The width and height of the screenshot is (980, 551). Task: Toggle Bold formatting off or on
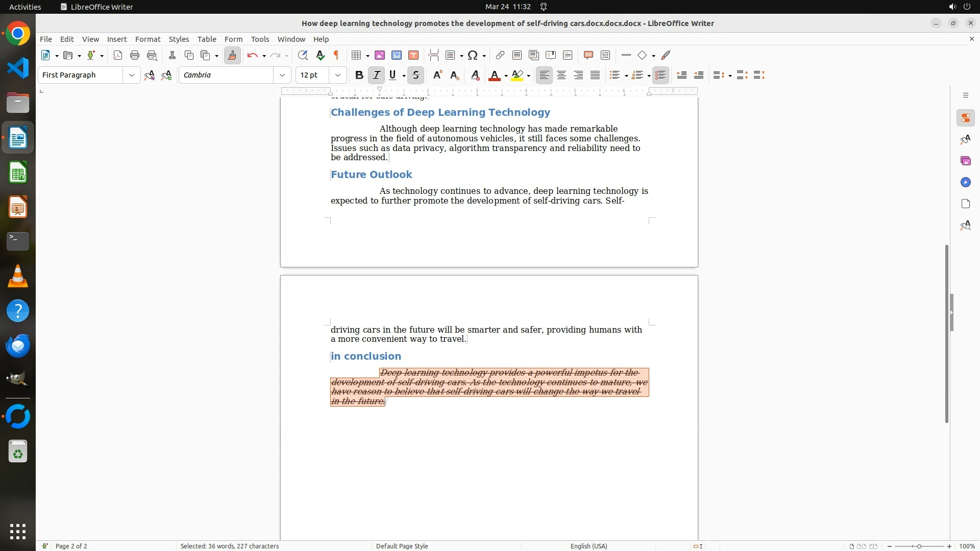(x=359, y=76)
